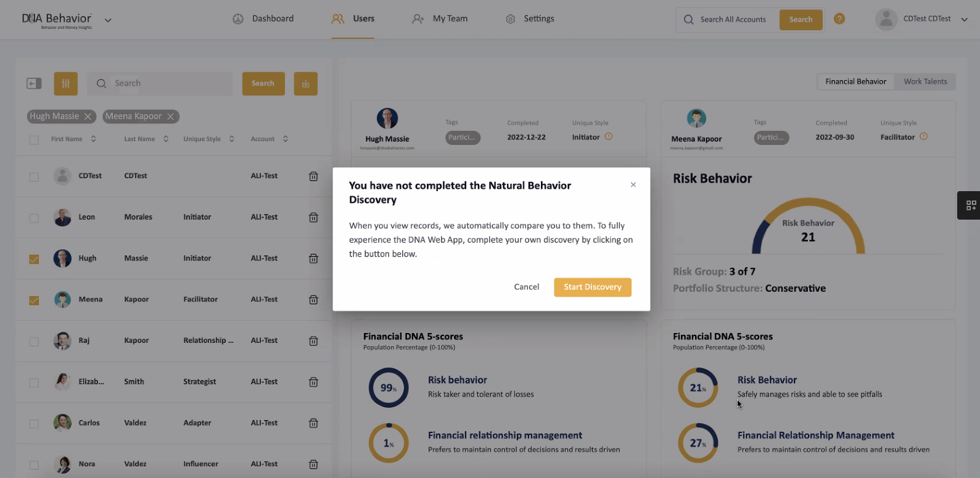
Task: Open the Users menu item
Action: [x=353, y=19]
